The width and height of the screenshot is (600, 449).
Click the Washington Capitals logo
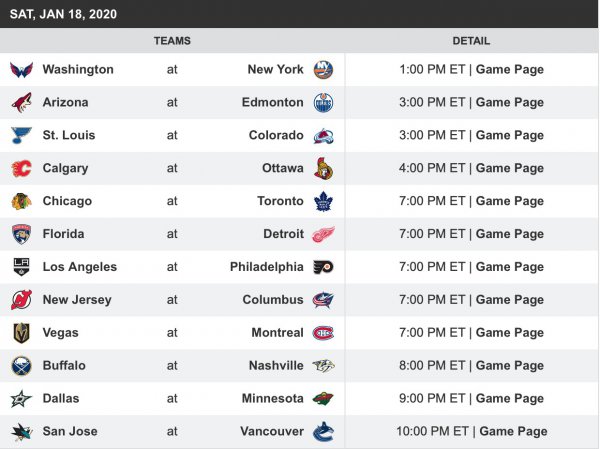pos(22,70)
